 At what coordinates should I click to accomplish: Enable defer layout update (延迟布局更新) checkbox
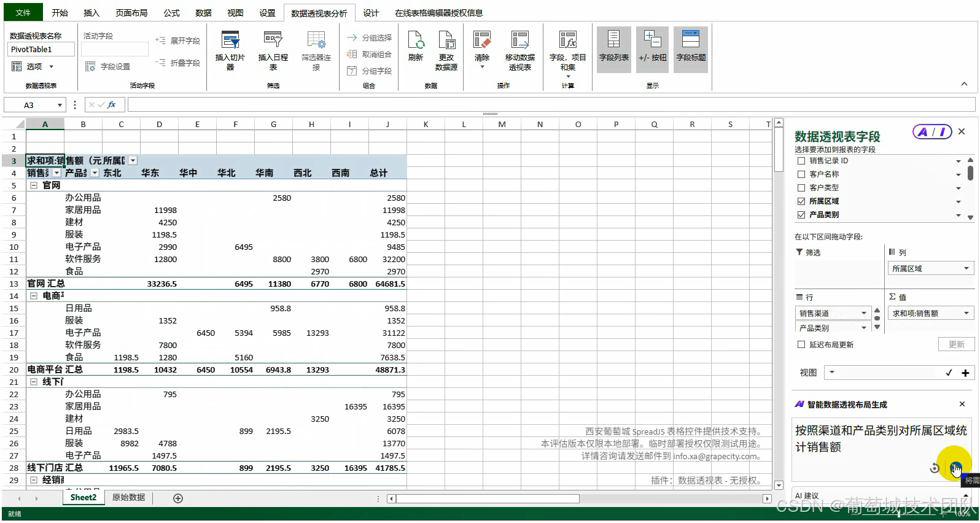click(x=801, y=345)
